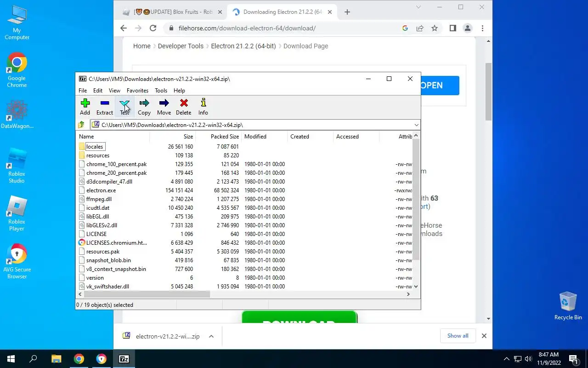The width and height of the screenshot is (588, 368).
Task: Open File Explorer from taskbar
Action: 56,359
